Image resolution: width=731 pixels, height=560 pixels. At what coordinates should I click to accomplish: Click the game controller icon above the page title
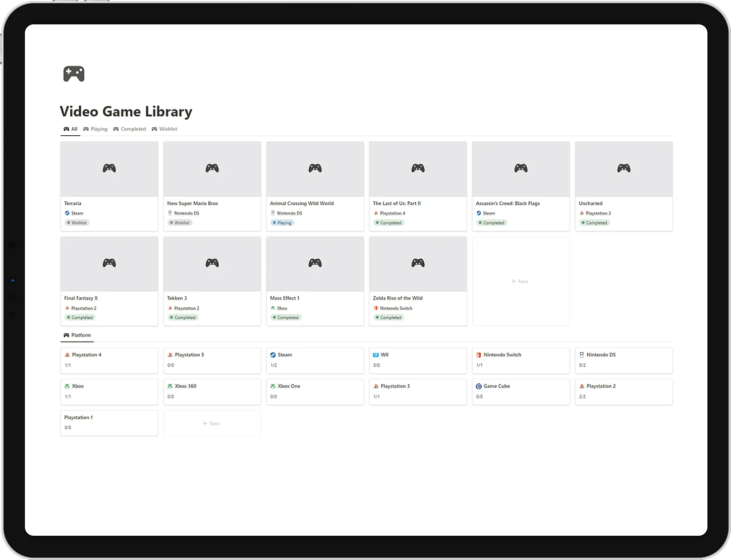point(73,74)
